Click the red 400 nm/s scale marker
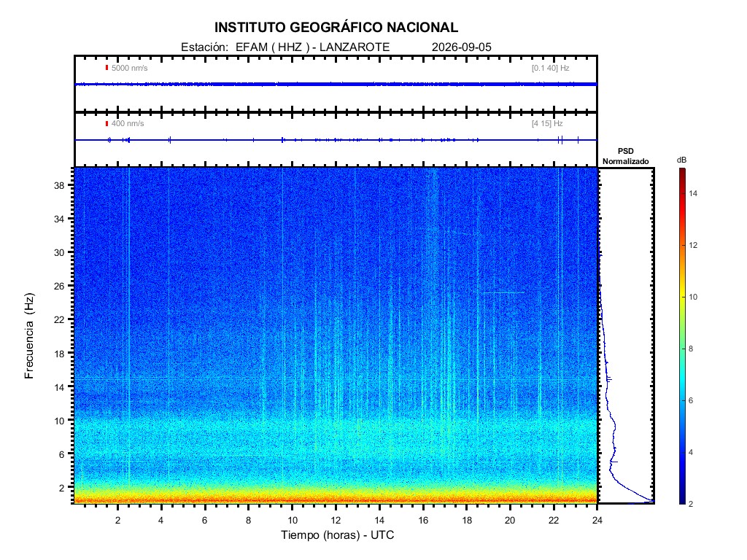This screenshot has width=747, height=560. click(x=107, y=123)
